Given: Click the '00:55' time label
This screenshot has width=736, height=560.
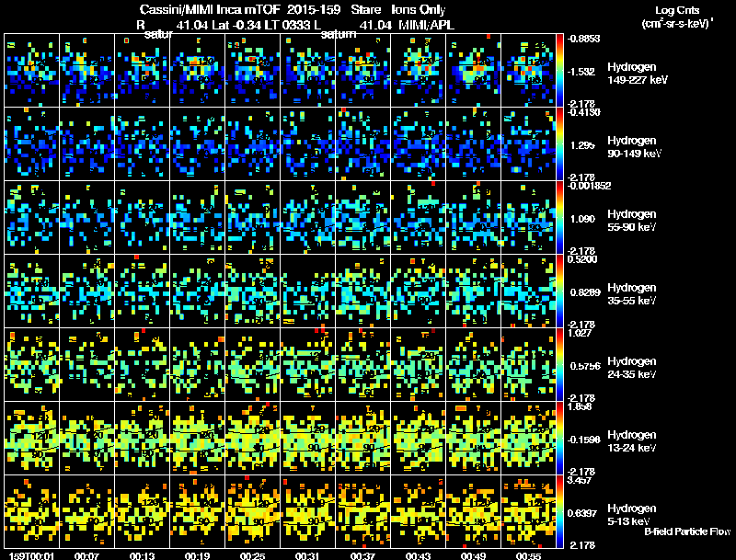Looking at the screenshot, I should [528, 555].
